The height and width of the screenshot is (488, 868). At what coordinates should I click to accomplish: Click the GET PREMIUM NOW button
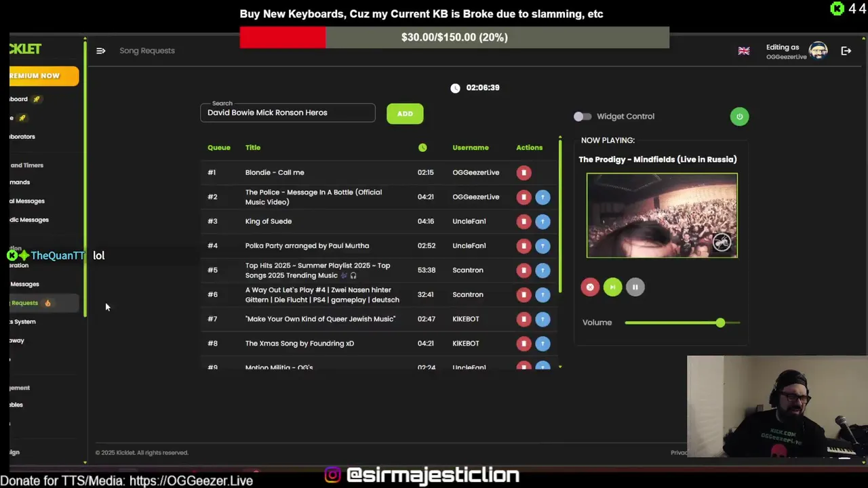tap(44, 76)
